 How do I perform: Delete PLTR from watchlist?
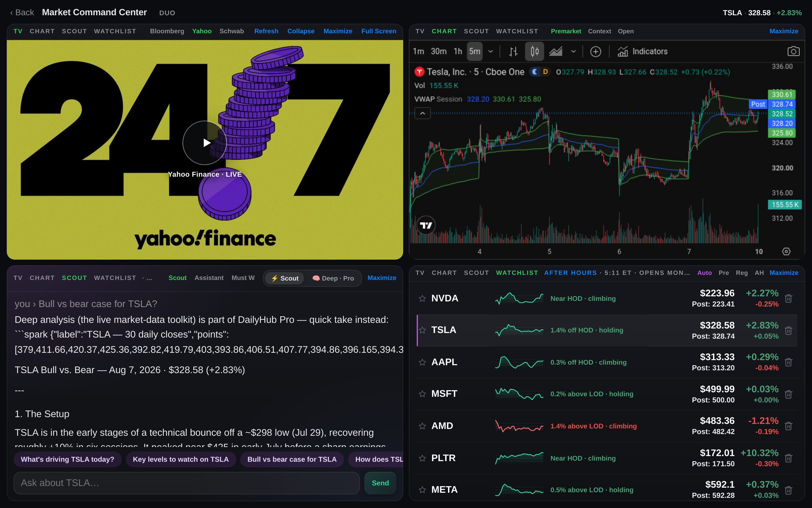pyautogui.click(x=789, y=458)
